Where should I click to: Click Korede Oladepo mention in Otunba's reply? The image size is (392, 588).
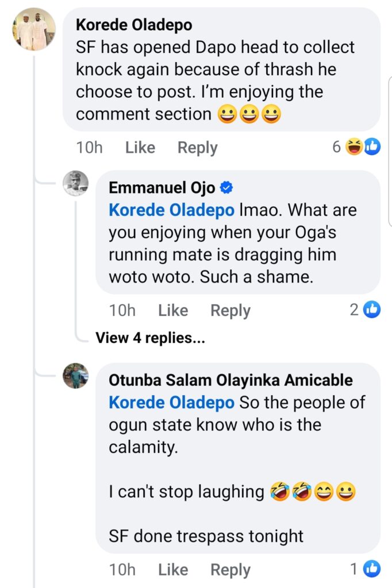pos(171,403)
